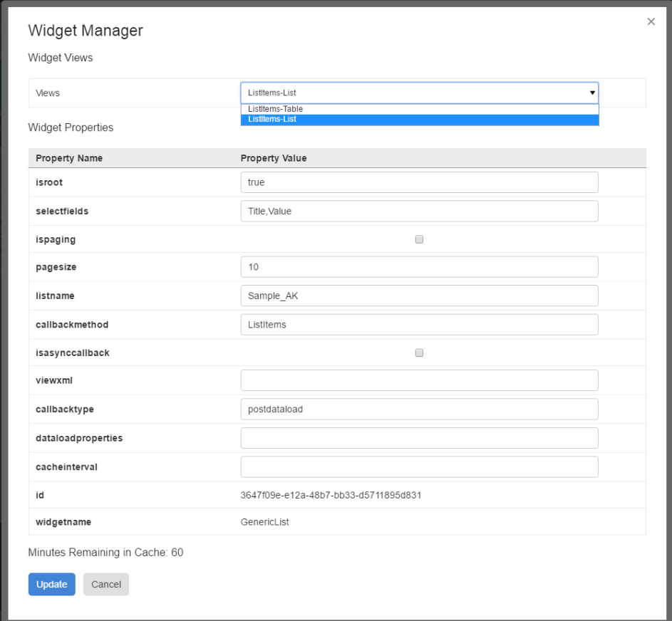
Task: Click the listname field containing Sample_AK
Action: (x=419, y=296)
